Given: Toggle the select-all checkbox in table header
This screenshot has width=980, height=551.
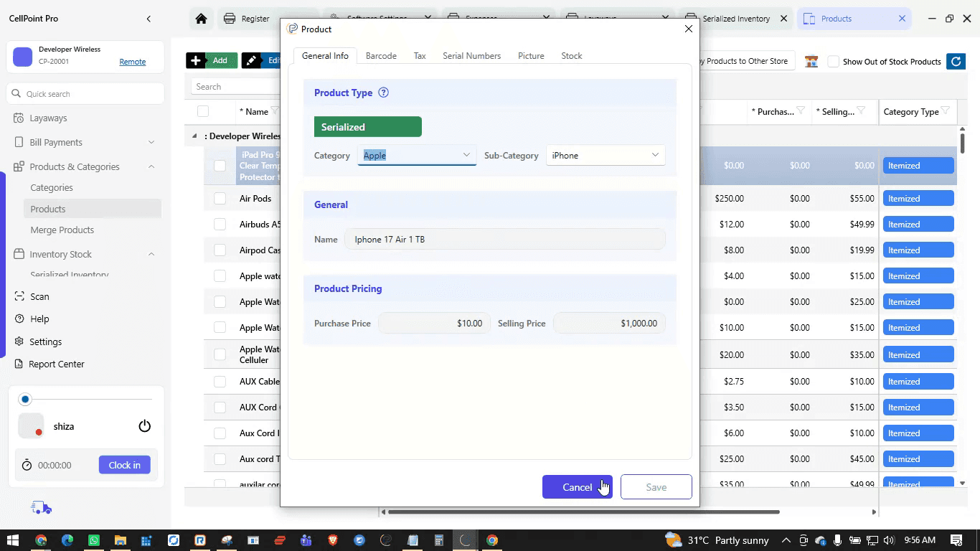Looking at the screenshot, I should pos(203,111).
